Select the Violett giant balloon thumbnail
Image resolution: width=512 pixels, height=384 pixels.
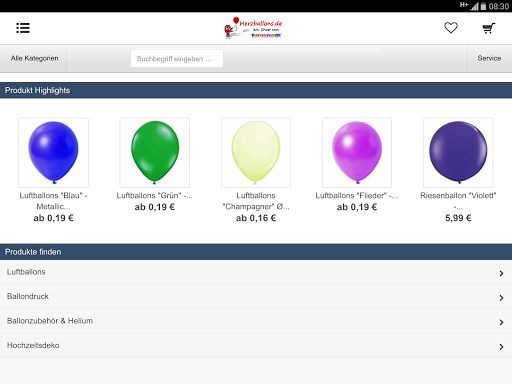coord(458,152)
